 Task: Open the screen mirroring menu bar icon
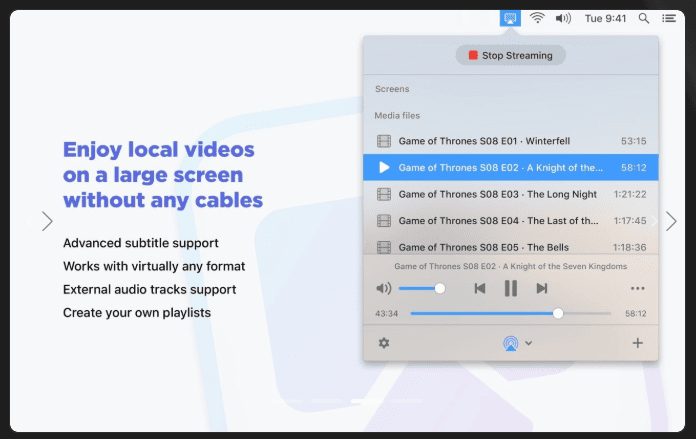(x=510, y=19)
